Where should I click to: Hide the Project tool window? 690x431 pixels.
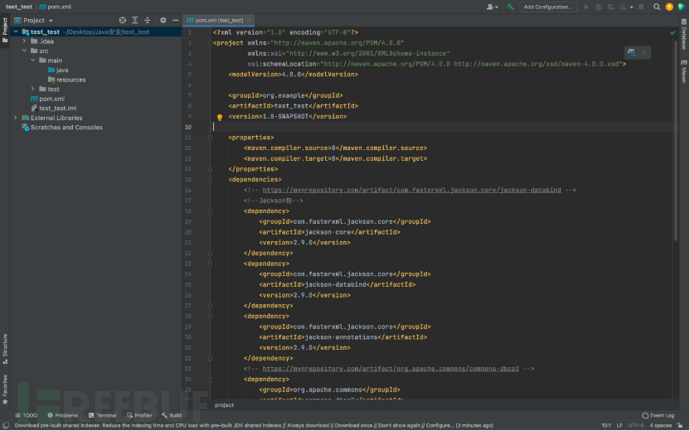click(174, 20)
